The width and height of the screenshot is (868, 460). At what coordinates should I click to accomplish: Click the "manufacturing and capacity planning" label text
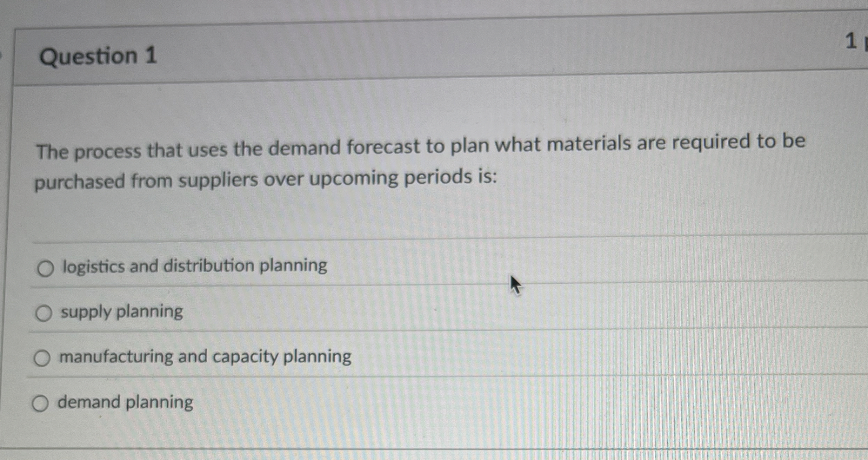[205, 357]
